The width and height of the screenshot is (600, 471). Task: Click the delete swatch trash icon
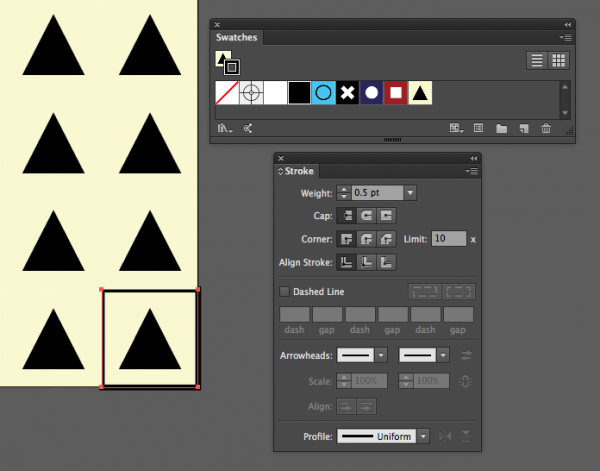point(546,129)
